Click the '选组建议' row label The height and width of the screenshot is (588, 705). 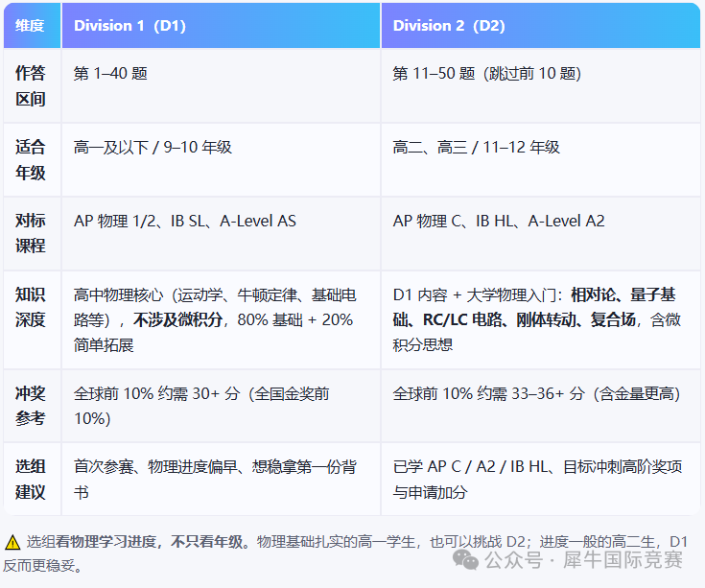coord(31,480)
